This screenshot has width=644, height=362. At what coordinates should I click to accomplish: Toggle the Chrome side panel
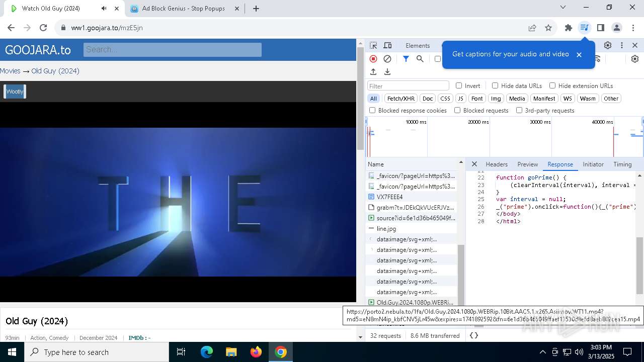click(x=600, y=28)
